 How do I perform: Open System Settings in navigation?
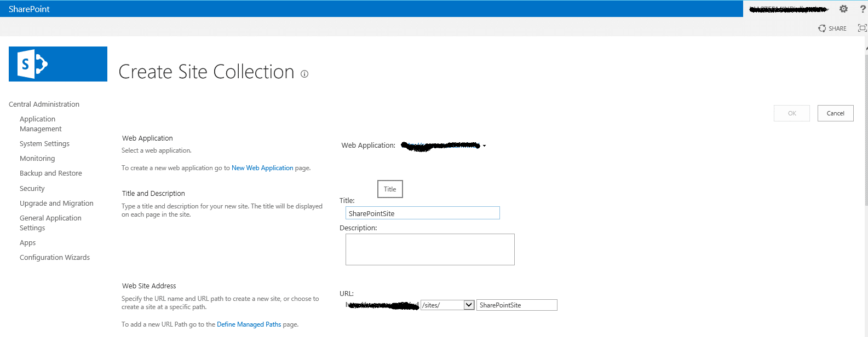click(x=44, y=143)
